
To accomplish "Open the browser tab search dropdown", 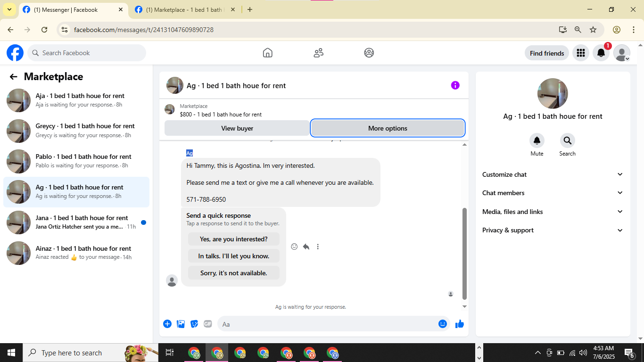I will (9, 9).
